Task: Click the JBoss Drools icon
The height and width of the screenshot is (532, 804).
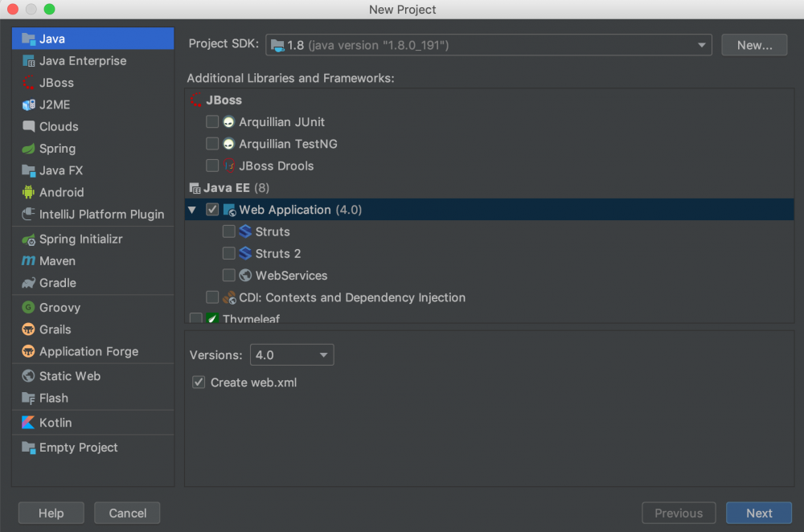Action: click(228, 166)
